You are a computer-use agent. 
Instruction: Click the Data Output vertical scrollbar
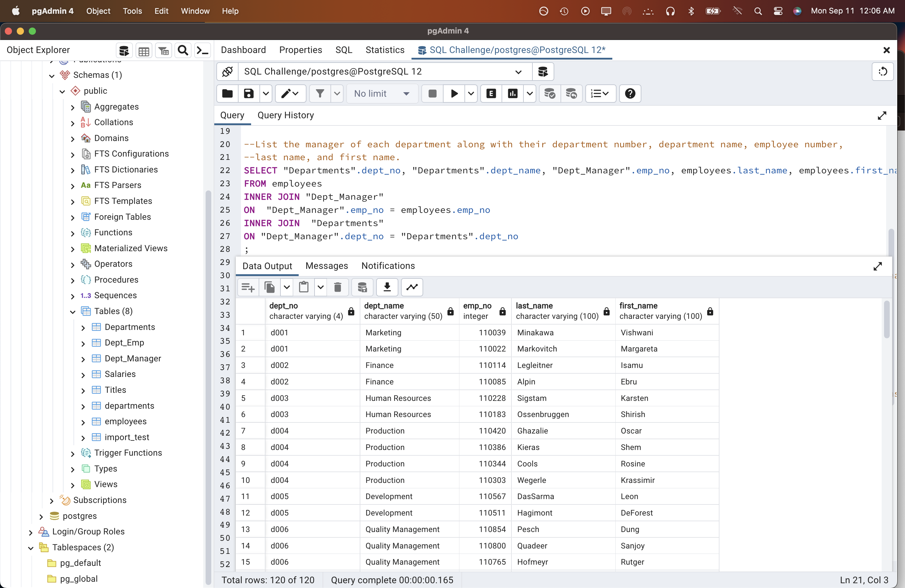(x=886, y=319)
